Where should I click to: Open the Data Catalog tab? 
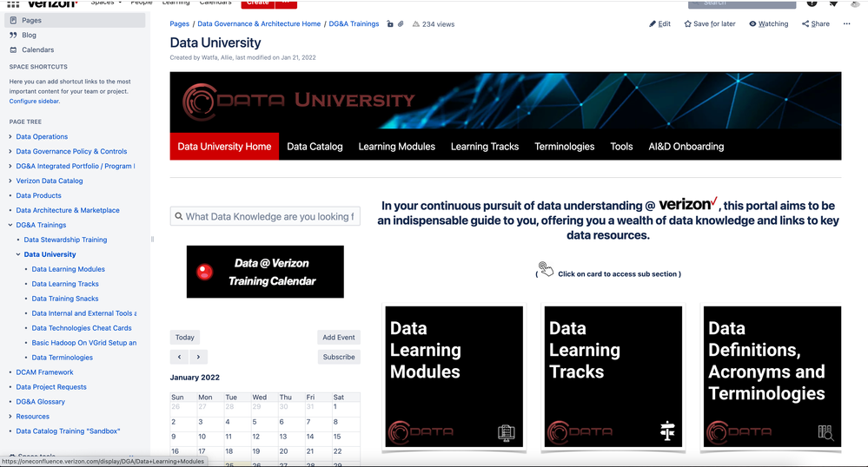pyautogui.click(x=315, y=147)
